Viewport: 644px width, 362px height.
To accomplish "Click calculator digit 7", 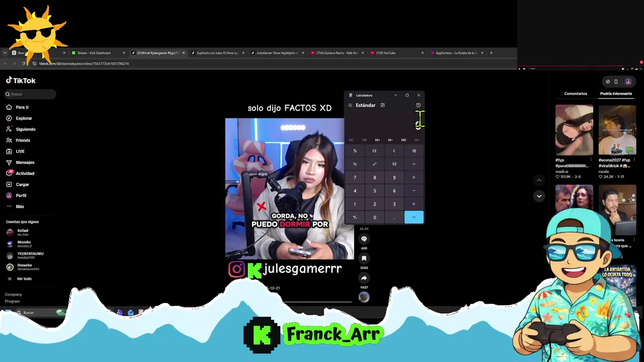I will tap(355, 177).
